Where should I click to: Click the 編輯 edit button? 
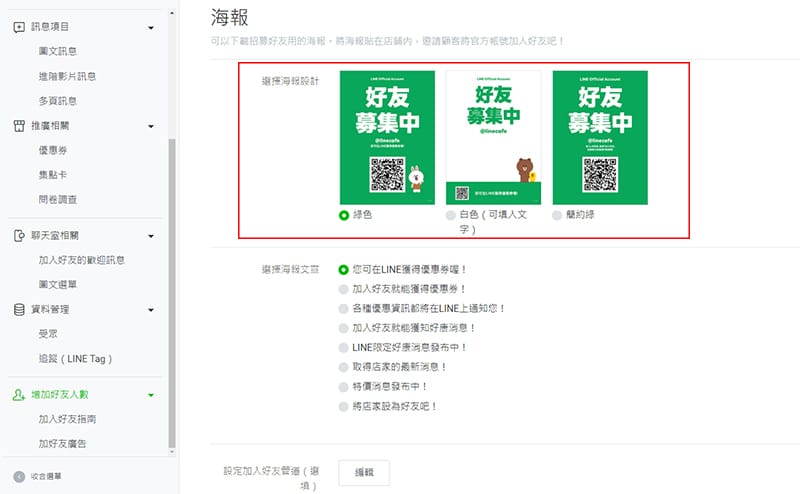(364, 473)
